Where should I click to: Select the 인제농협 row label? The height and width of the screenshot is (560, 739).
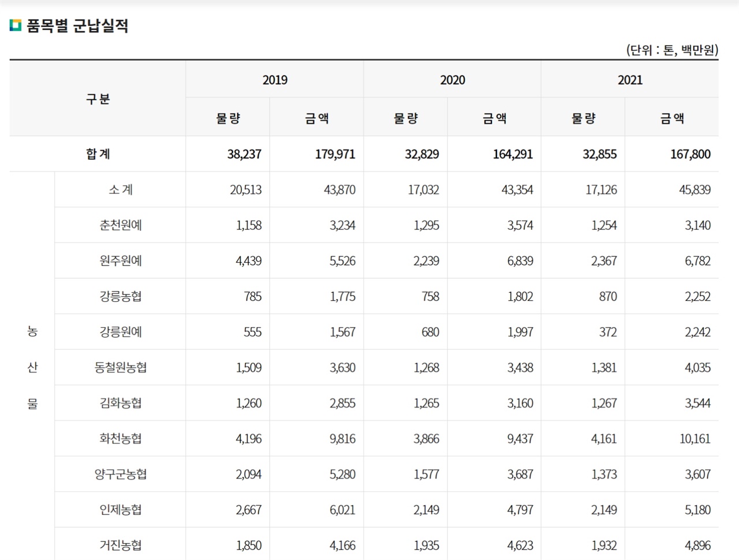click(x=121, y=510)
